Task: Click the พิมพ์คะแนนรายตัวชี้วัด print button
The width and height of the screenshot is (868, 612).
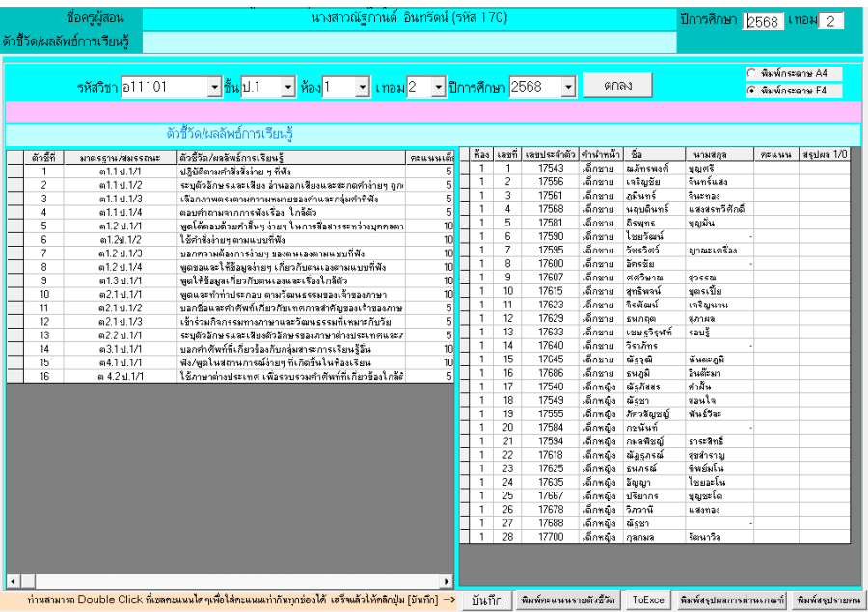Action: [x=566, y=600]
